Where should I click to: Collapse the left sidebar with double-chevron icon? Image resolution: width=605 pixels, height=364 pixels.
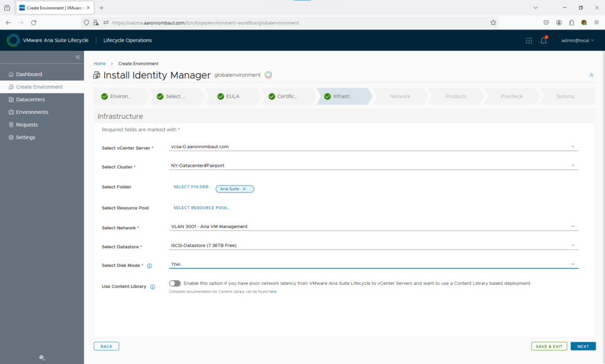click(x=77, y=57)
